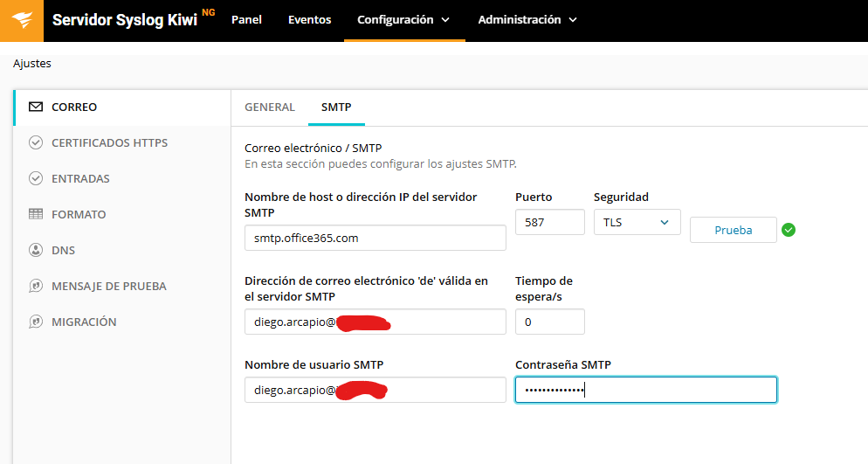This screenshot has width=868, height=464.
Task: Click the Tiempo de espera field
Action: 549,322
